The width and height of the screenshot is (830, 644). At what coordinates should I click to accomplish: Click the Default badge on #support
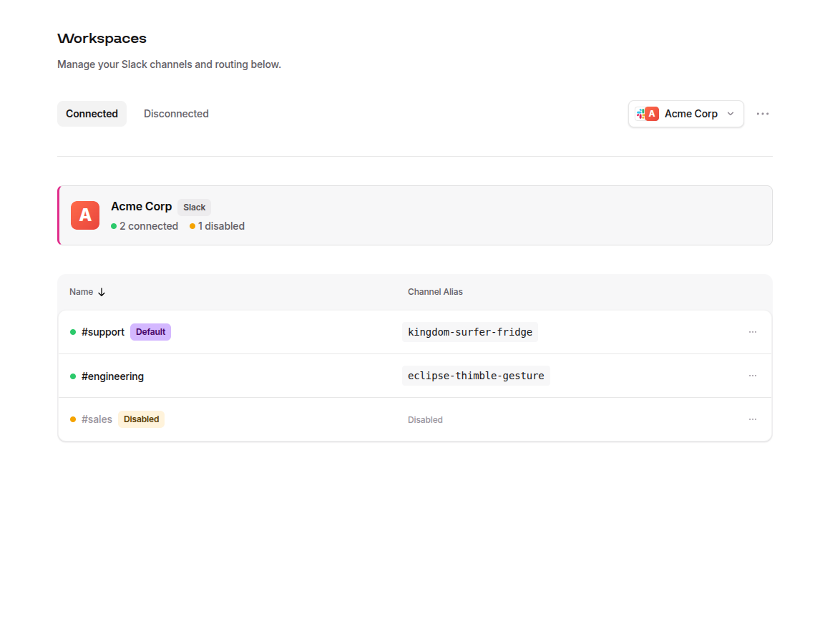pyautogui.click(x=150, y=332)
